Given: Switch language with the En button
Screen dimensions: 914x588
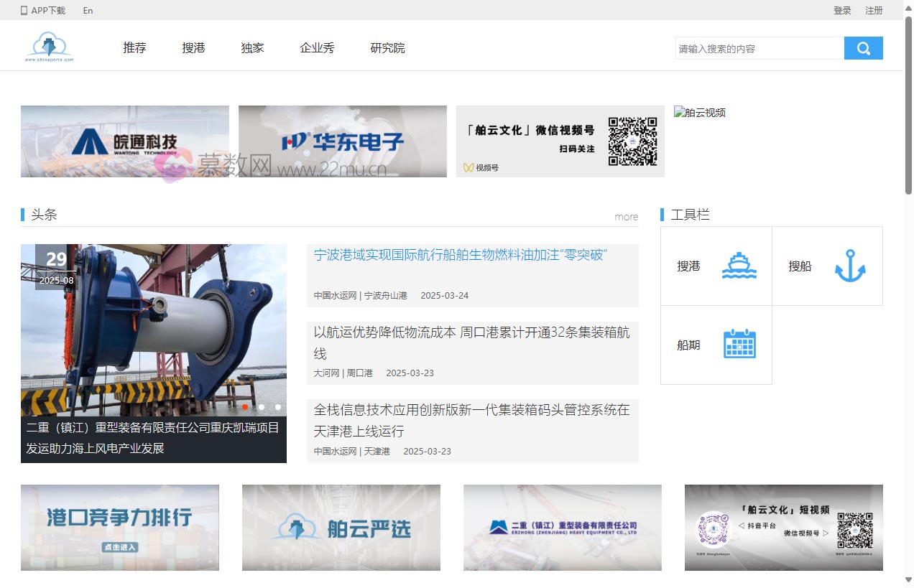Looking at the screenshot, I should (88, 10).
